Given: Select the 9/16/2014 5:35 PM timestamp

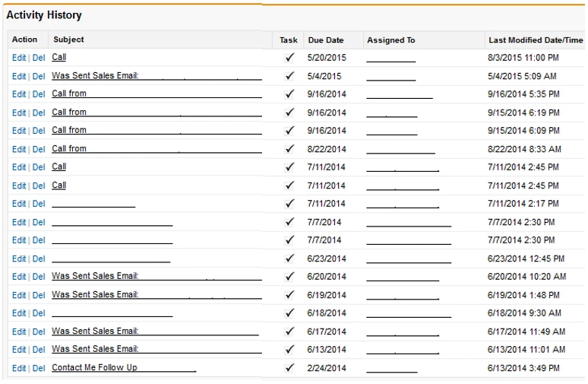Looking at the screenshot, I should 523,94.
